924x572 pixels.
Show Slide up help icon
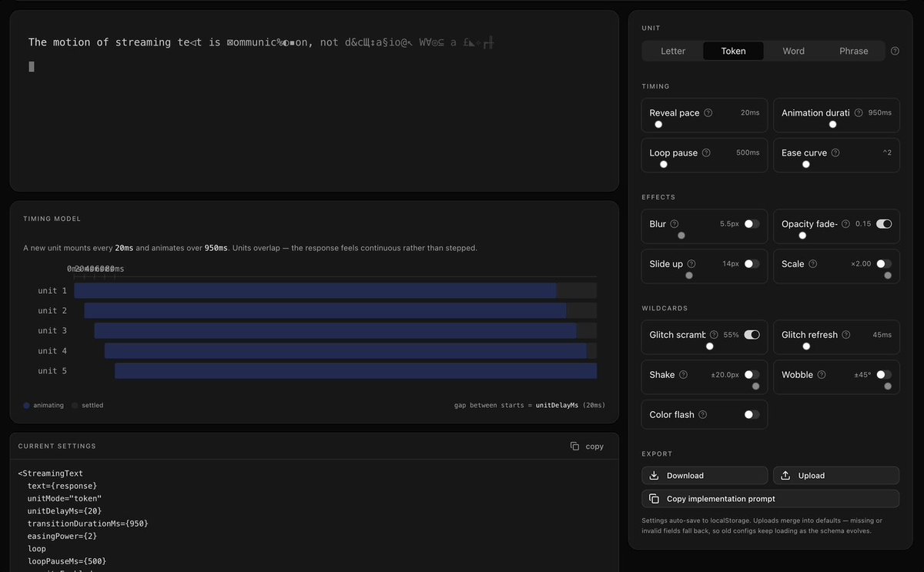(x=691, y=263)
